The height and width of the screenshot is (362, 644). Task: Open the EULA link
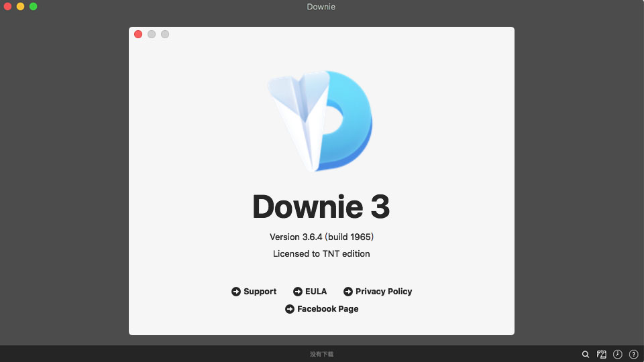pos(310,292)
